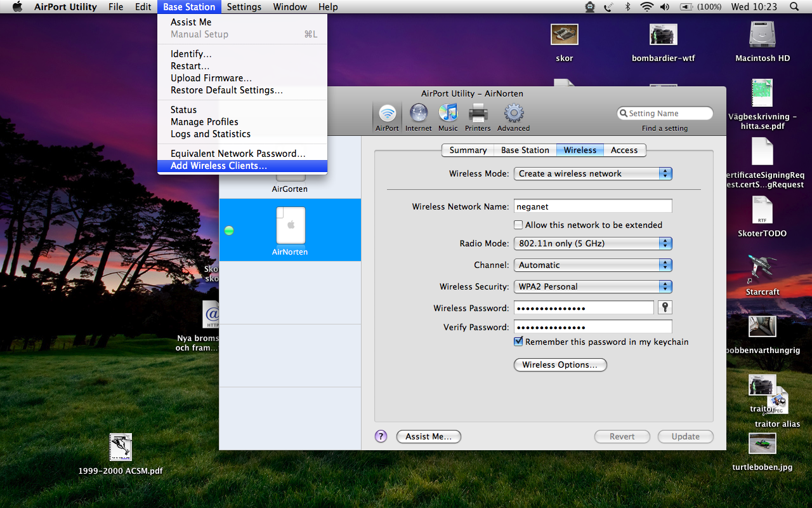
Task: Open the AirPort toolbar pane
Action: pyautogui.click(x=387, y=118)
